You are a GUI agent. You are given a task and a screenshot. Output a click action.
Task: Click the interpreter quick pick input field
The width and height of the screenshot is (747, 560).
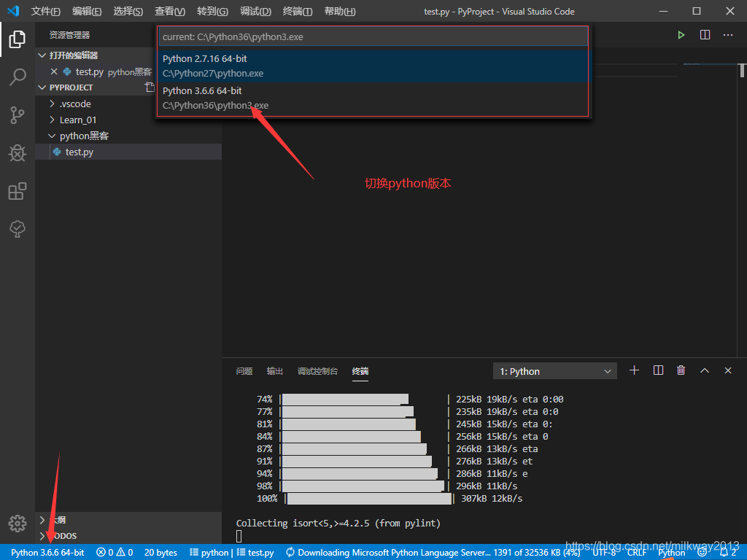tap(373, 35)
